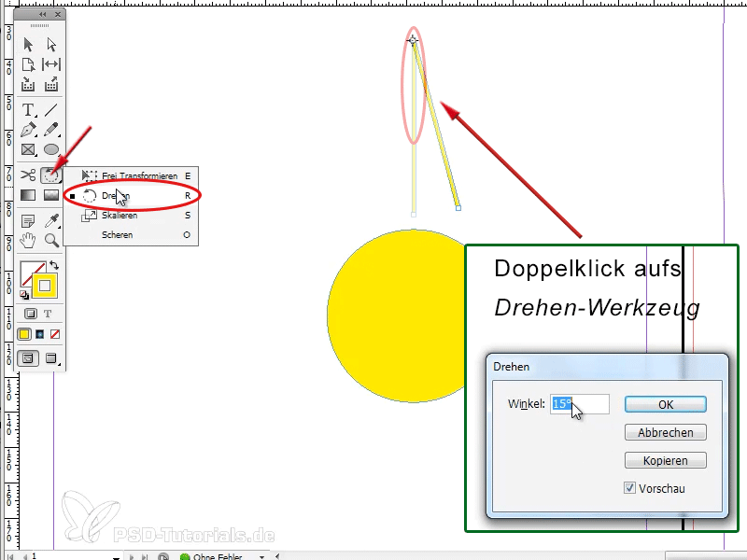Open preflight menu next to Ohne Fehler
The height and width of the screenshot is (560, 747).
[261, 556]
